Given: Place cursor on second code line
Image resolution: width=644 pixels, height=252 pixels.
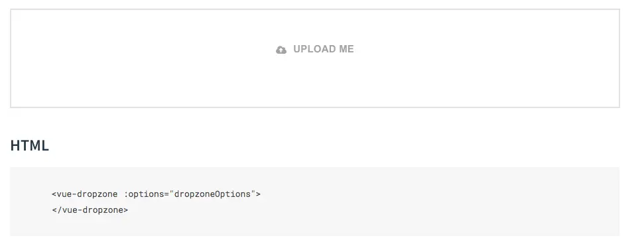Looking at the screenshot, I should click(90, 210).
